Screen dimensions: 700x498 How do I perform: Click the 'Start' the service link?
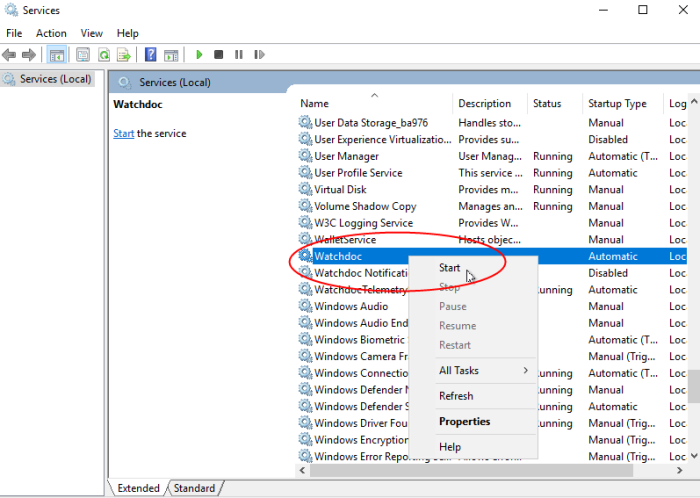pyautogui.click(x=123, y=134)
